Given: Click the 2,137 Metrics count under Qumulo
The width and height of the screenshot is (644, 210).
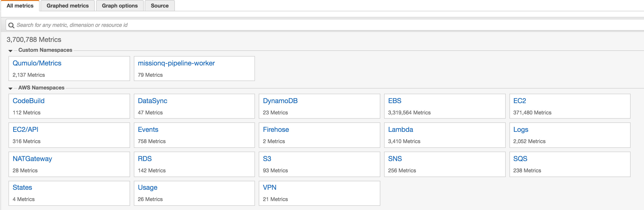Looking at the screenshot, I should pos(29,75).
